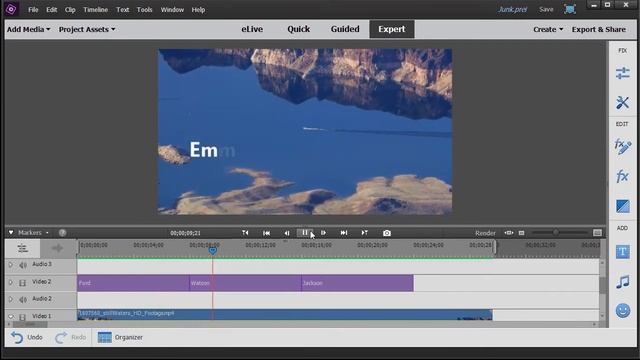The height and width of the screenshot is (360, 640).
Task: Collapse the Video 1 track
Action: pyautogui.click(x=11, y=316)
